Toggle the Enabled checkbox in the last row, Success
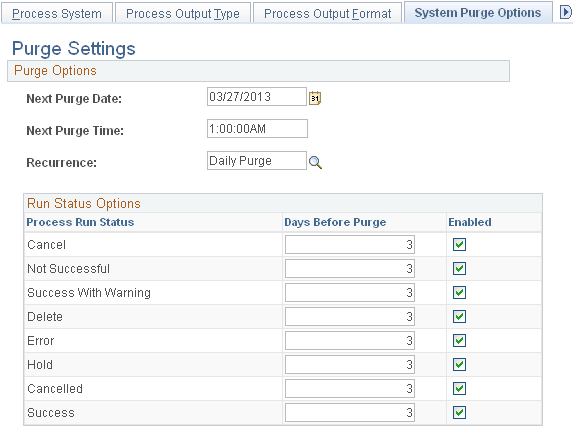Viewport: 573px width, 430px height. point(459,412)
